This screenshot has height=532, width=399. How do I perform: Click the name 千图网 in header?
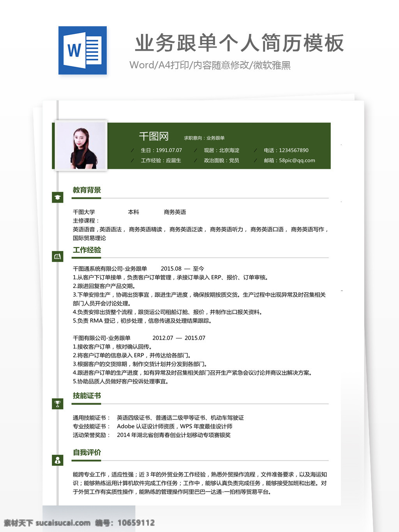[154, 136]
